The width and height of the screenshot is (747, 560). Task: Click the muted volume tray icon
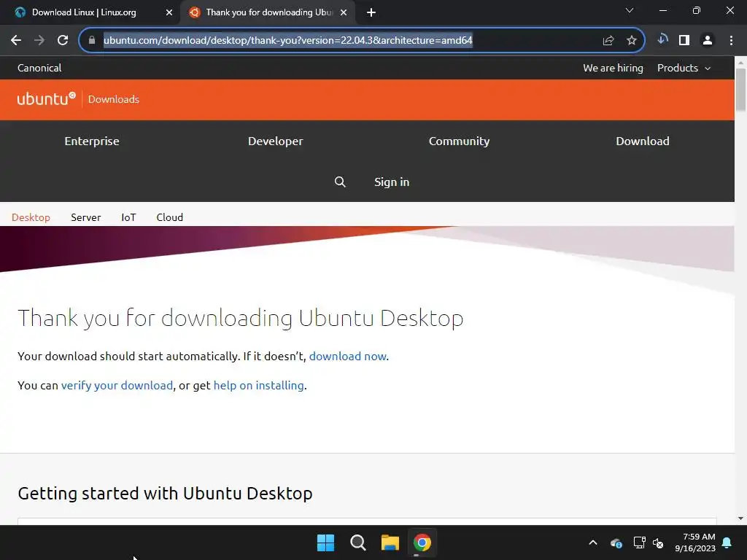pos(659,542)
